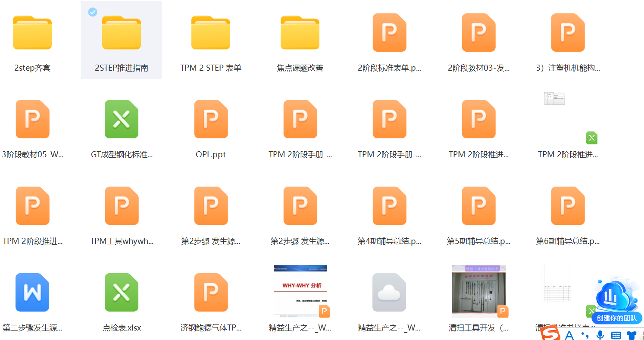Open the GT成型钢化标准 spreadsheet file
Screen dimensions: 644x340
tap(122, 119)
